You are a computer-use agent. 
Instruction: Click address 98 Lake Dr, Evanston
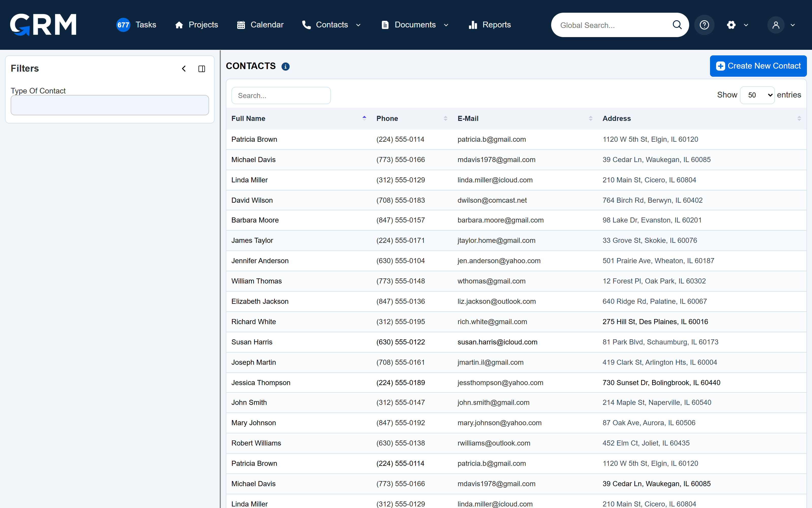[x=652, y=220]
